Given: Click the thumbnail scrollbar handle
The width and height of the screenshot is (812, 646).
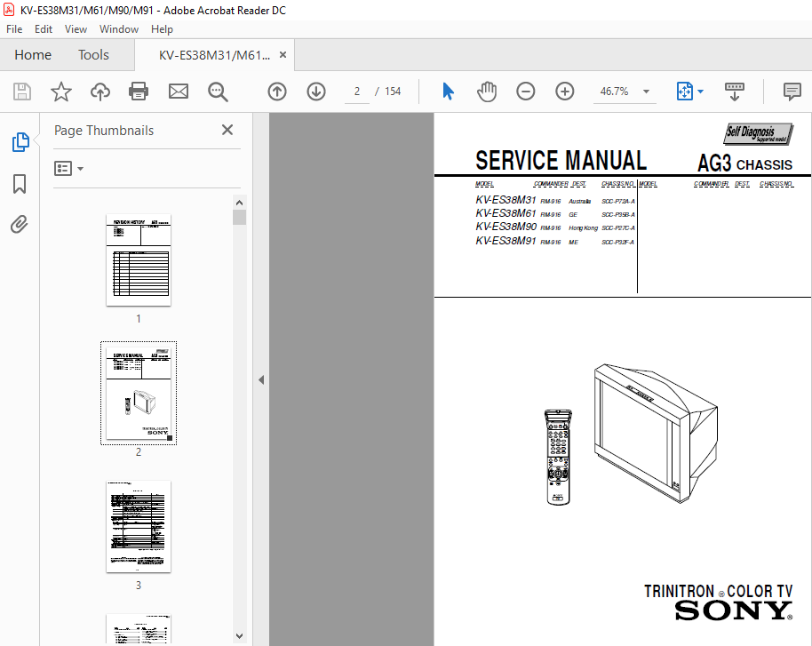Looking at the screenshot, I should (239, 217).
